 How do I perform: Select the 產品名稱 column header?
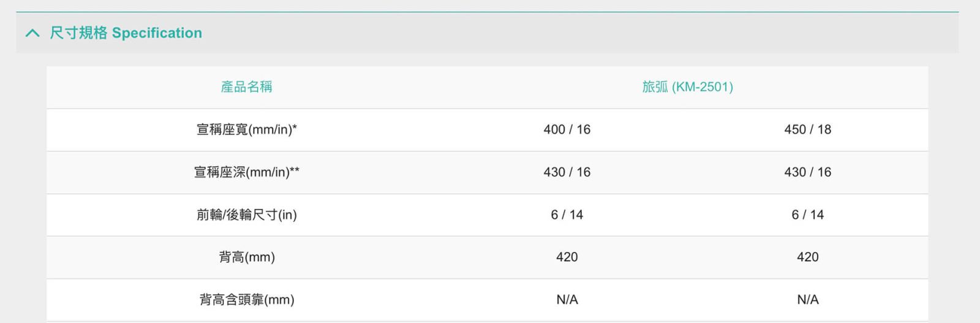(246, 87)
